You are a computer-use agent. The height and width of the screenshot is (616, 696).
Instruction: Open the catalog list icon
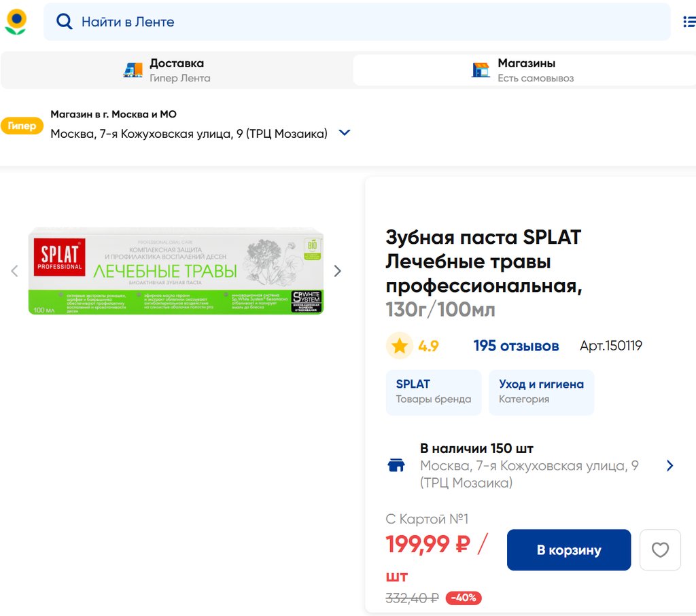[689, 22]
